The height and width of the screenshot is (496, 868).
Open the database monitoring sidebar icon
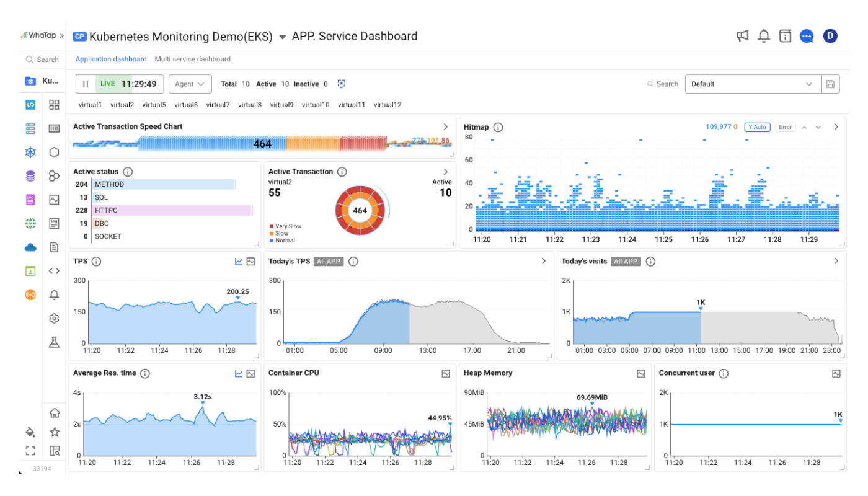[x=30, y=175]
